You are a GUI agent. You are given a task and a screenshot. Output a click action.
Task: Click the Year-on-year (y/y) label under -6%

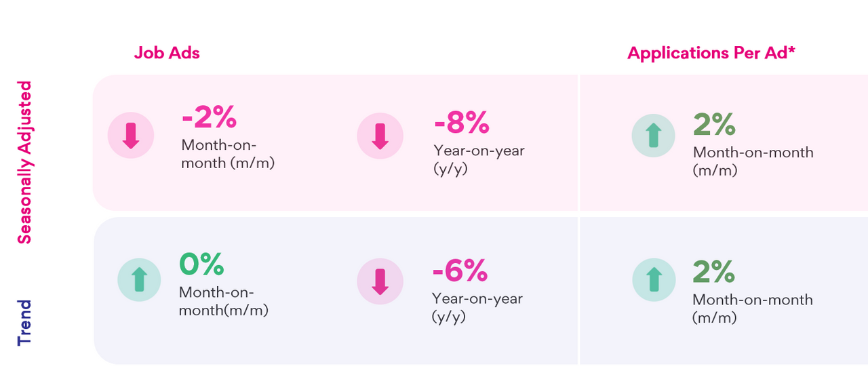coord(477,307)
